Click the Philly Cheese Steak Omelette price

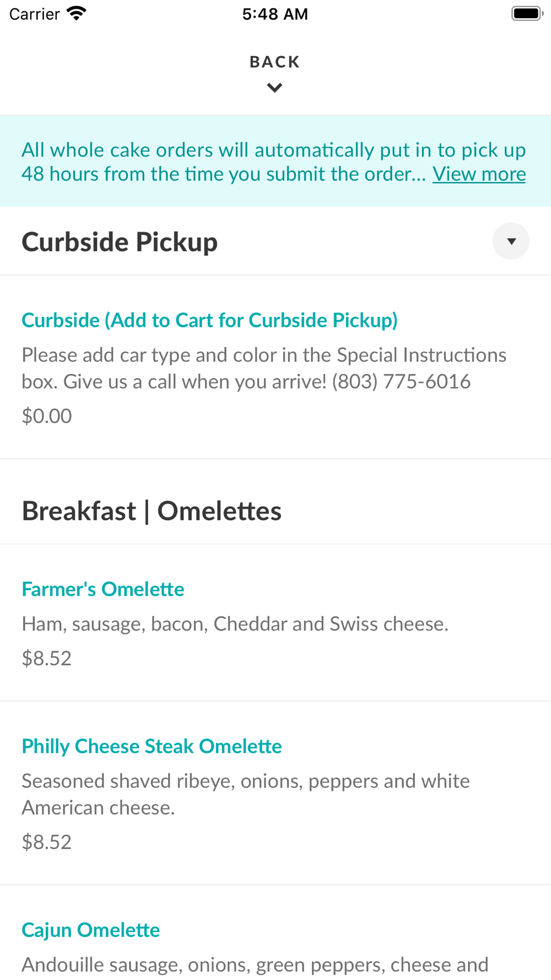tap(47, 842)
